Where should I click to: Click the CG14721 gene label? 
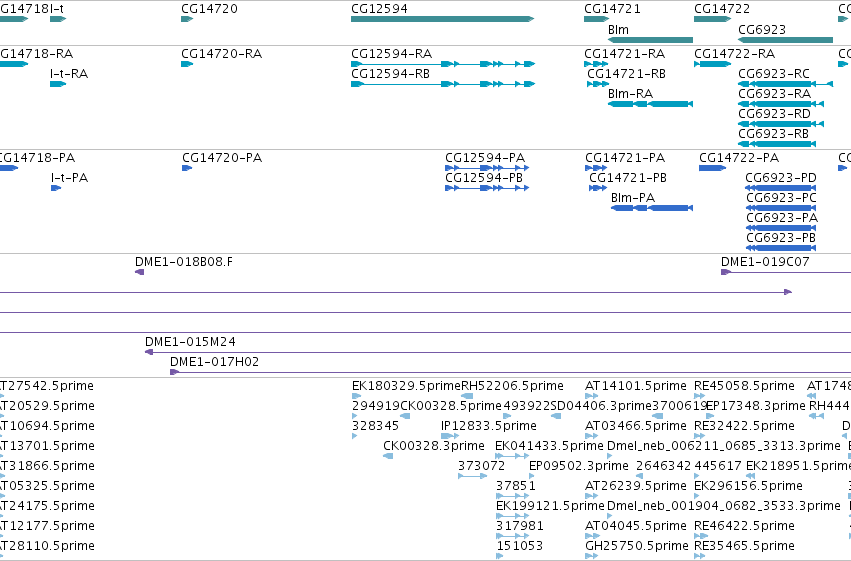(612, 9)
